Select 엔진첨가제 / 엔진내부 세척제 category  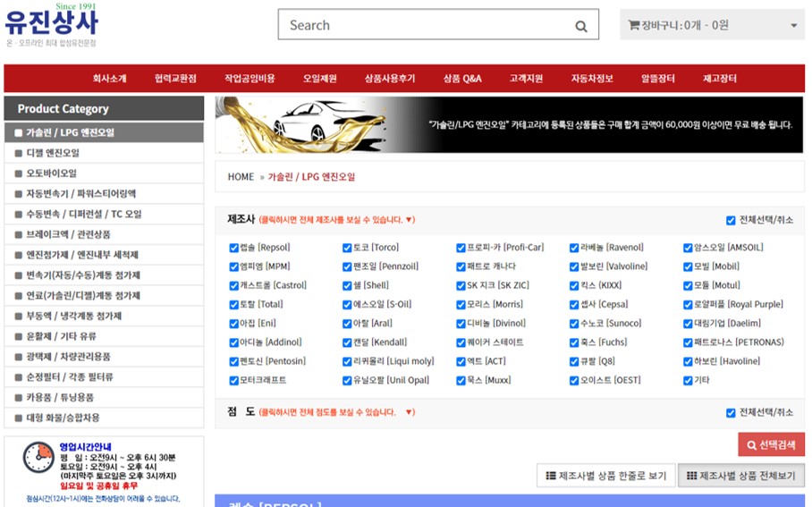(x=104, y=255)
